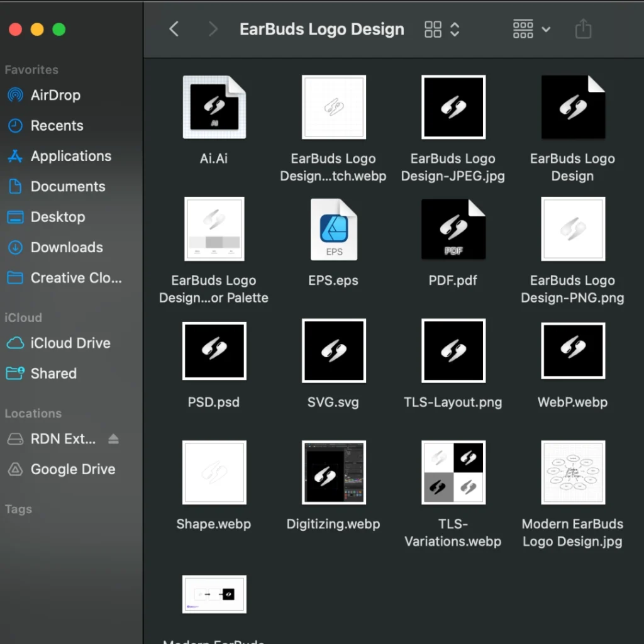Image resolution: width=644 pixels, height=644 pixels.
Task: Open the EPS.eps file icon
Action: (x=333, y=229)
